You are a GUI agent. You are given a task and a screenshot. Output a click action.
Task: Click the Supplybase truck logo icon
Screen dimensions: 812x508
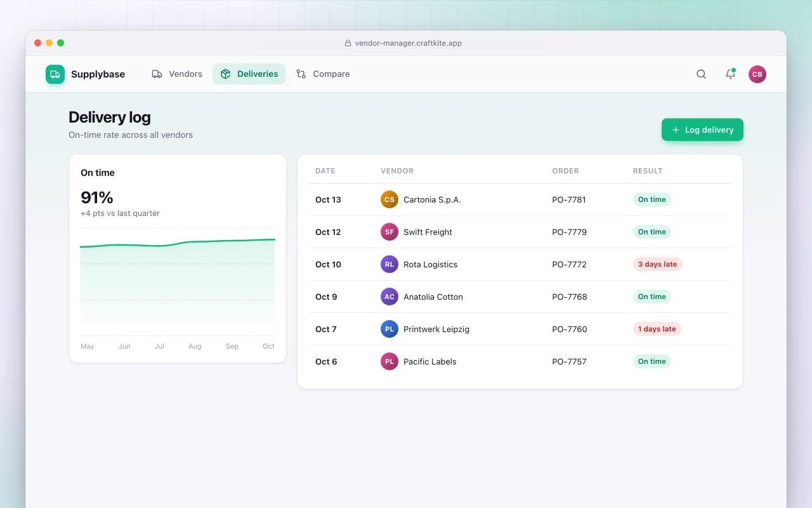pos(55,74)
